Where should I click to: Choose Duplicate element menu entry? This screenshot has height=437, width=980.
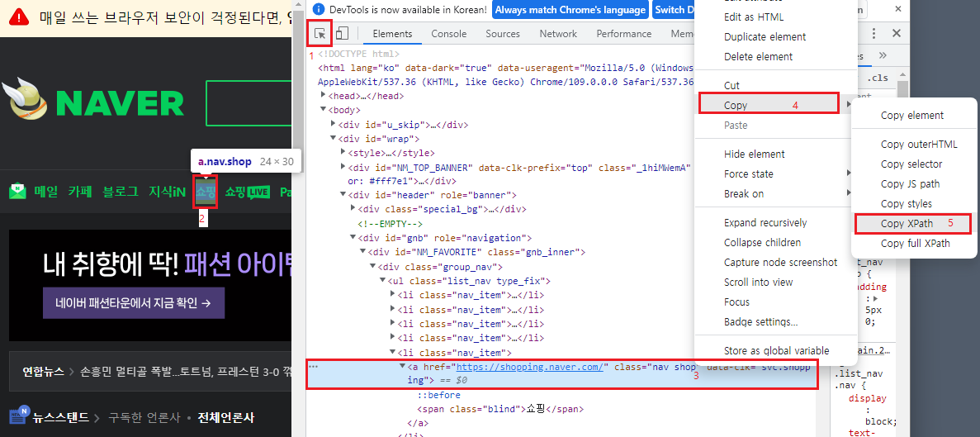[766, 37]
